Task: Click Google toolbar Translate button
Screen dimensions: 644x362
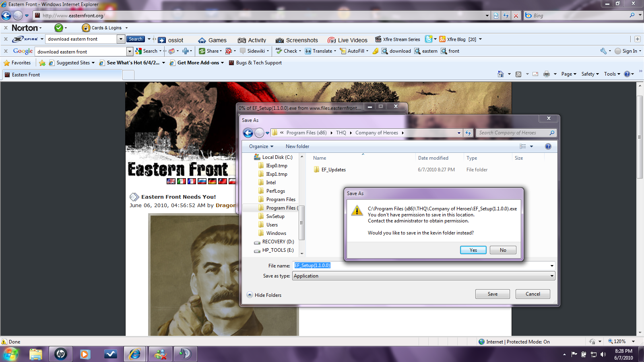Action: [320, 51]
